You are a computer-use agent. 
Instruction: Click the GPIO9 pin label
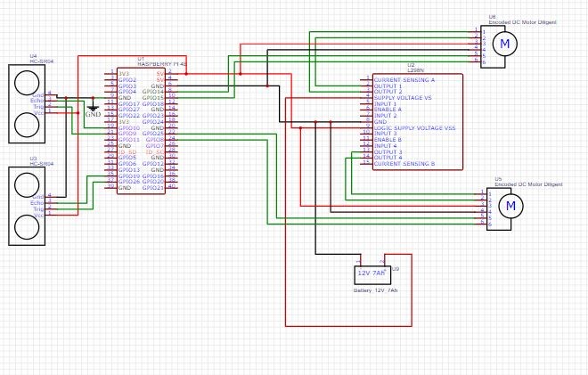click(x=127, y=134)
